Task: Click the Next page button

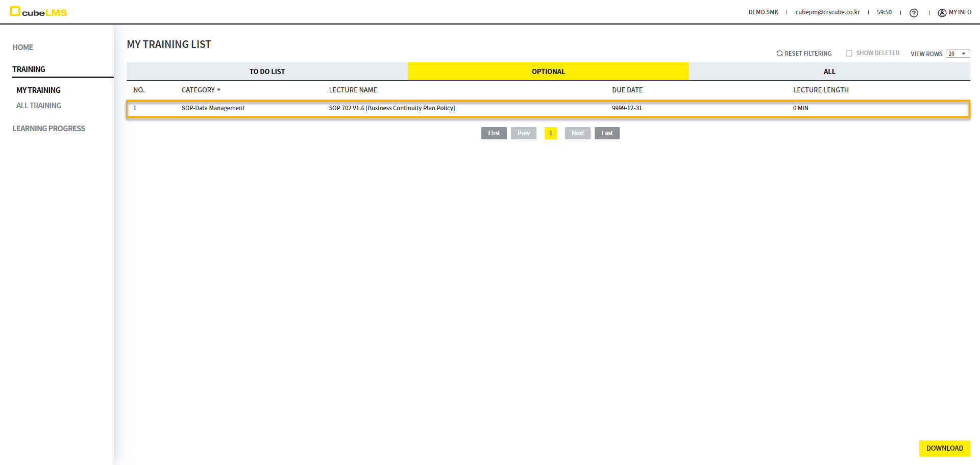Action: coord(577,133)
